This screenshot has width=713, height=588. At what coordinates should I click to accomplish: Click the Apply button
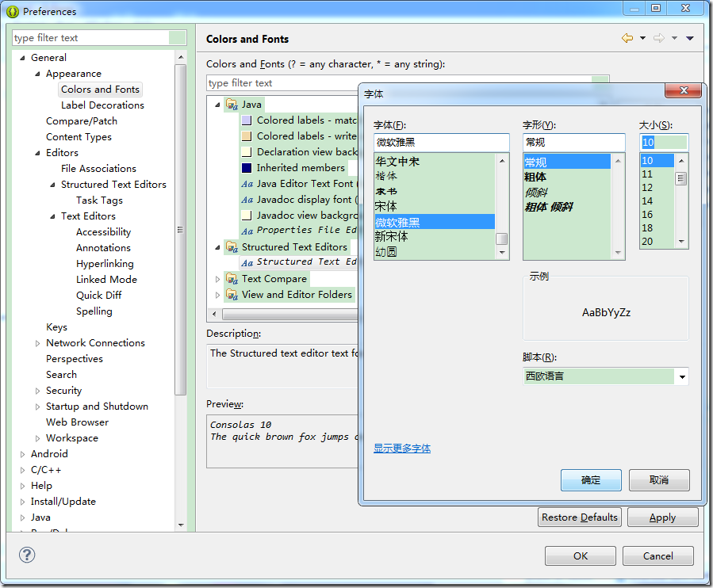pos(662,517)
